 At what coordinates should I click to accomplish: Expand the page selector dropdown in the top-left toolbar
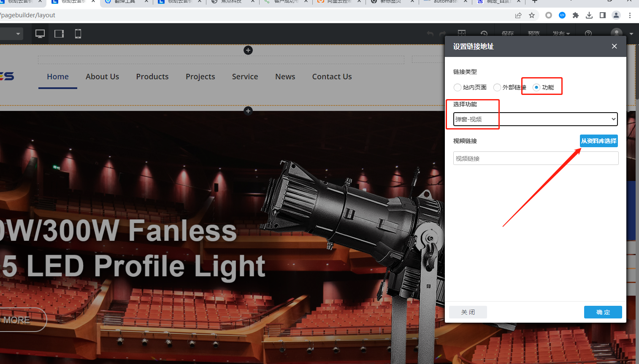coord(18,34)
